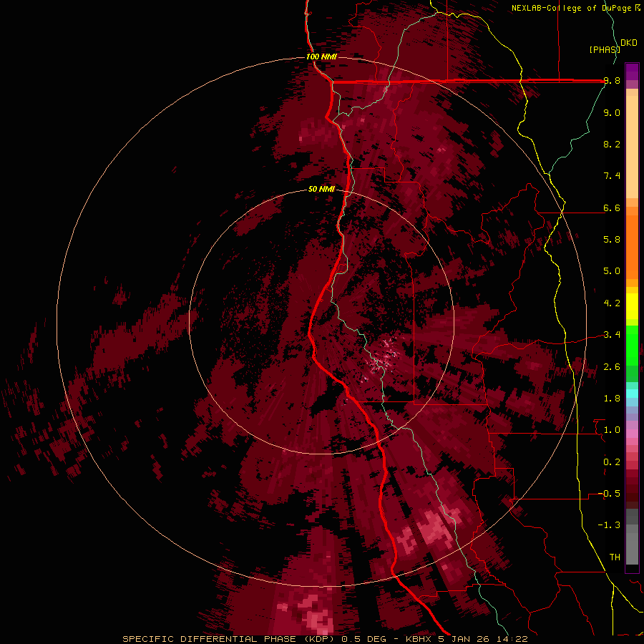Click the 4.2 value on the color scale

coord(612,303)
